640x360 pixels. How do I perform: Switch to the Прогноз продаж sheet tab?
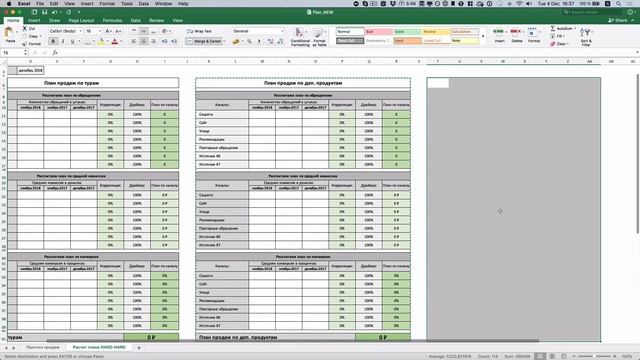click(x=42, y=347)
